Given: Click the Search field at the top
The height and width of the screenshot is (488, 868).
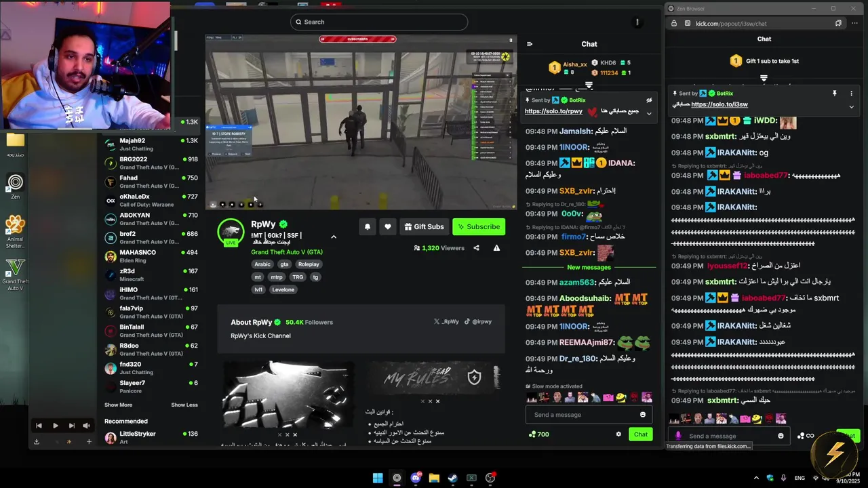Looking at the screenshot, I should pos(379,22).
